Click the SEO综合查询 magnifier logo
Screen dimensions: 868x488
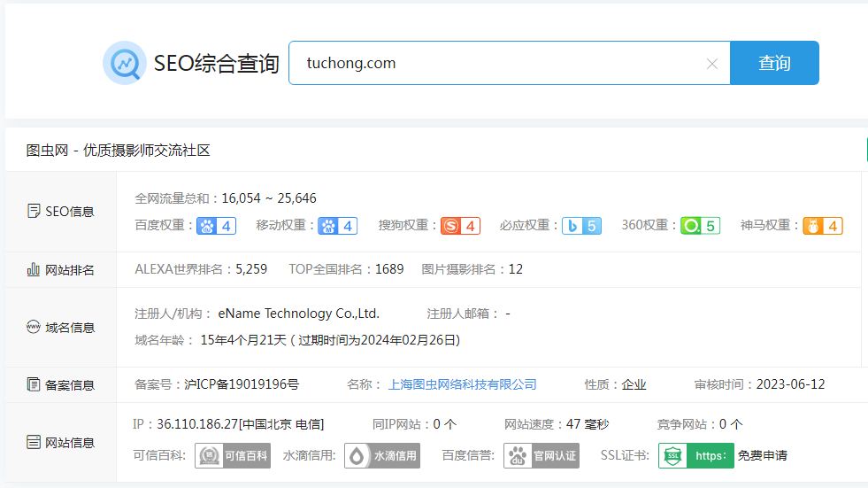pos(125,63)
